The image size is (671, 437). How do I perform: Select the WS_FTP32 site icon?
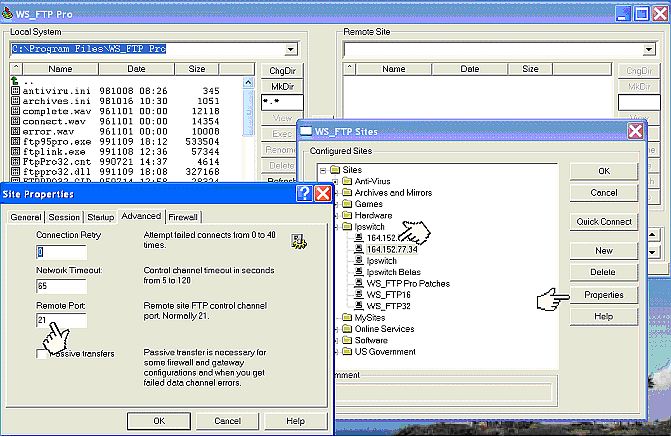[x=359, y=306]
